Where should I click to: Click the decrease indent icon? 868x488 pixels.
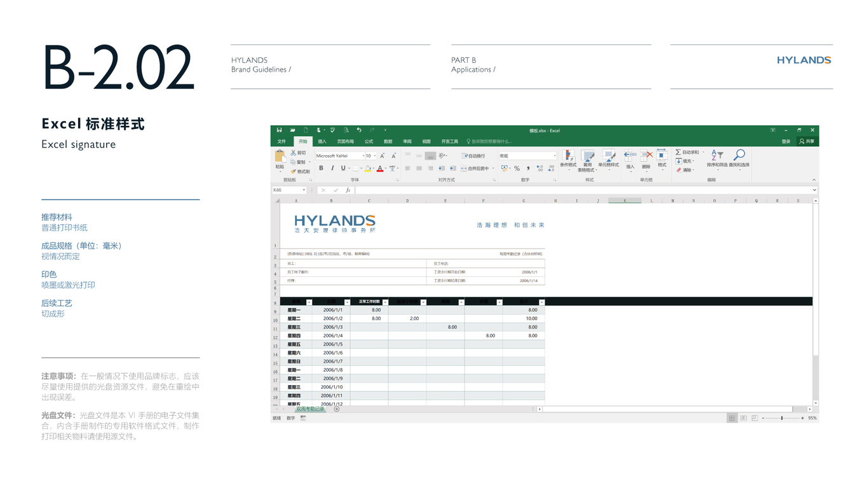point(442,168)
